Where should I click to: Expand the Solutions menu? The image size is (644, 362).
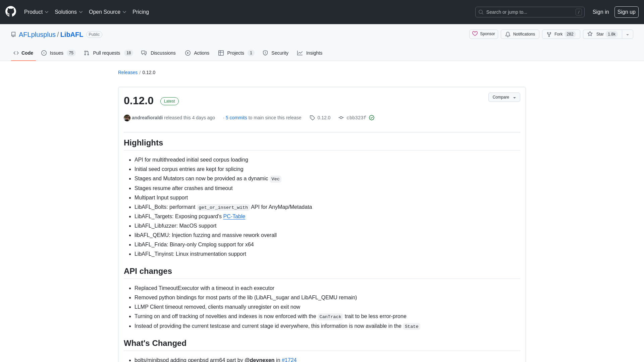click(68, 12)
